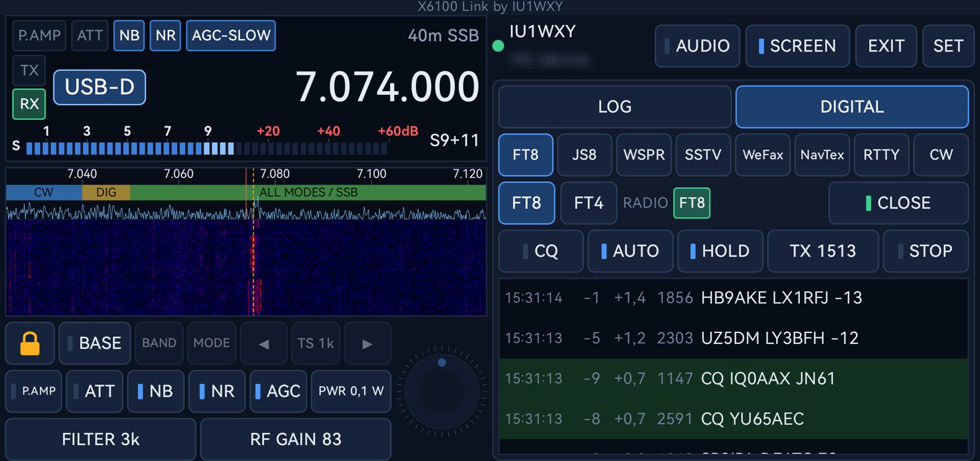Select the CW mode tab

coord(941,155)
